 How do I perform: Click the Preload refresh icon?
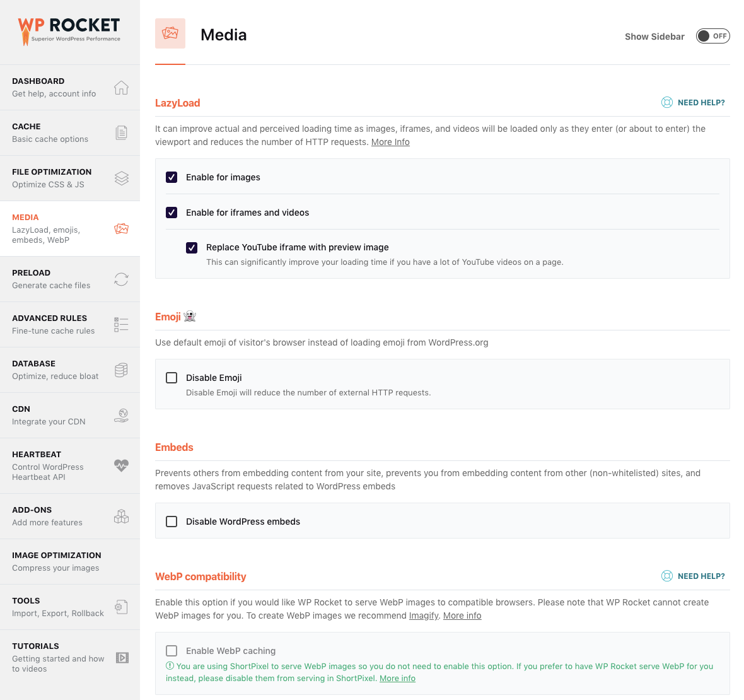coord(121,279)
